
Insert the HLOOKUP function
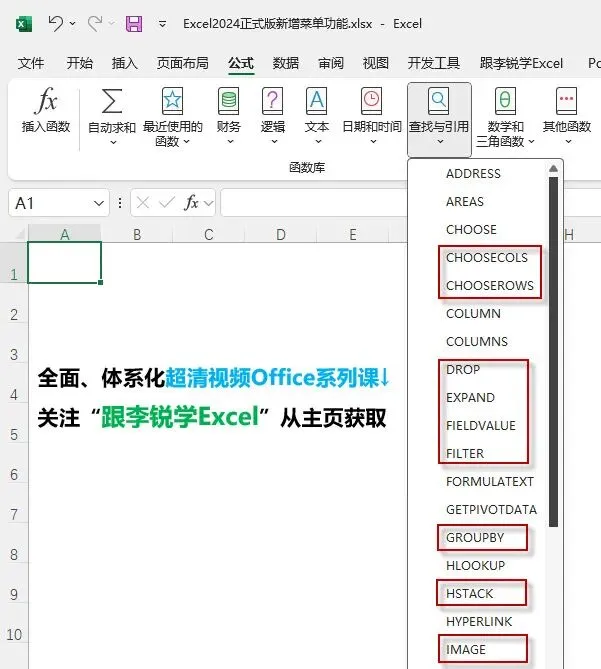[476, 566]
